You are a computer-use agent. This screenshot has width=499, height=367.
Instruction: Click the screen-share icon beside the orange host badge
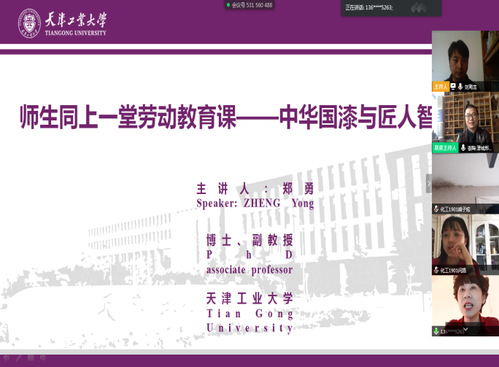point(453,87)
